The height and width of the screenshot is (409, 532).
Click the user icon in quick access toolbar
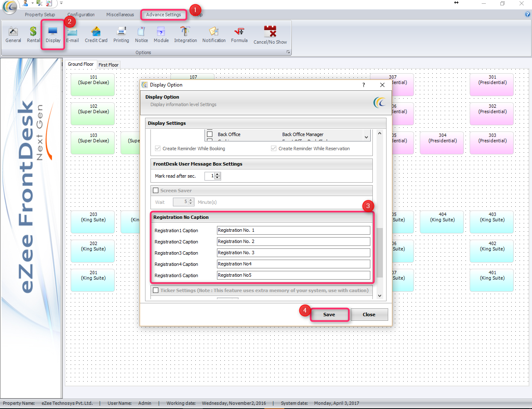(26, 3)
